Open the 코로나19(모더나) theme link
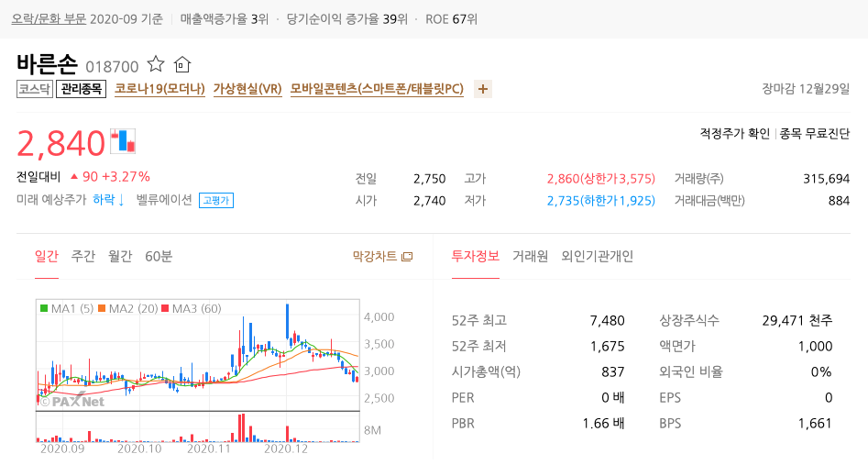This screenshot has height=476, width=868. click(159, 89)
